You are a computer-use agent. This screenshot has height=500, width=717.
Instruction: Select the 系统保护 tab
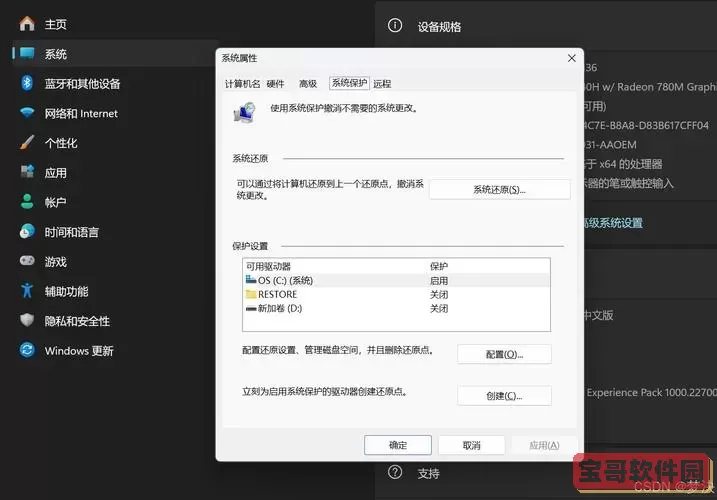coord(349,83)
